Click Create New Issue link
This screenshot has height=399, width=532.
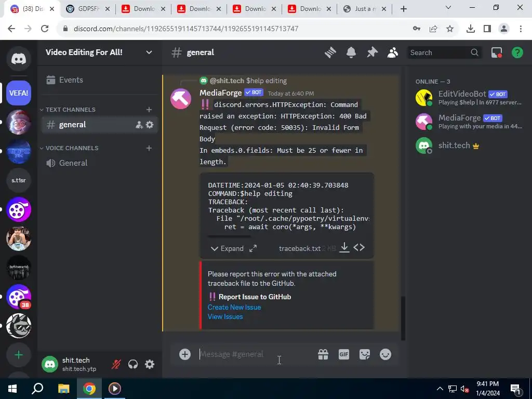pos(234,307)
